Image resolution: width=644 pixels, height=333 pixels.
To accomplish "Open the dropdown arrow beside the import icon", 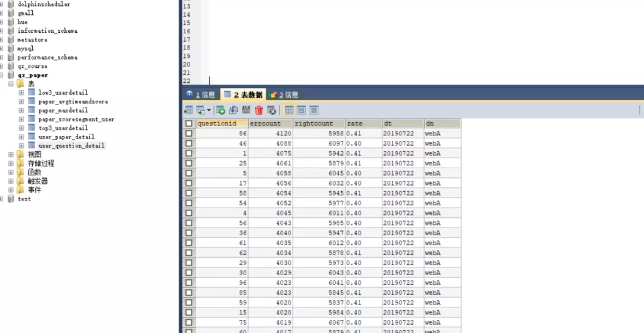I will (x=209, y=110).
